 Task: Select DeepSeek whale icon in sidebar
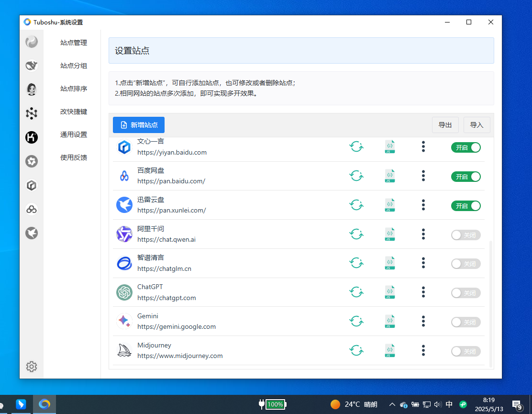(32, 65)
